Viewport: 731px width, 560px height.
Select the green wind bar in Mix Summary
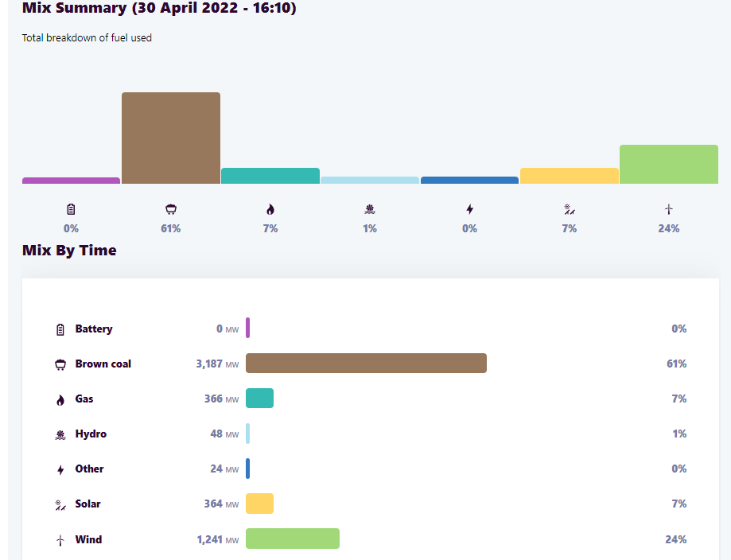point(668,165)
